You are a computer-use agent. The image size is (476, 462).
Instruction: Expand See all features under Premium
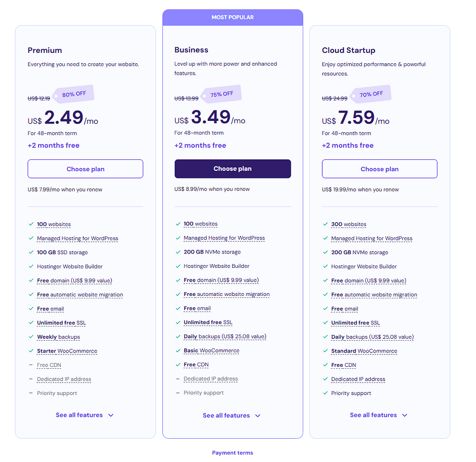85,415
